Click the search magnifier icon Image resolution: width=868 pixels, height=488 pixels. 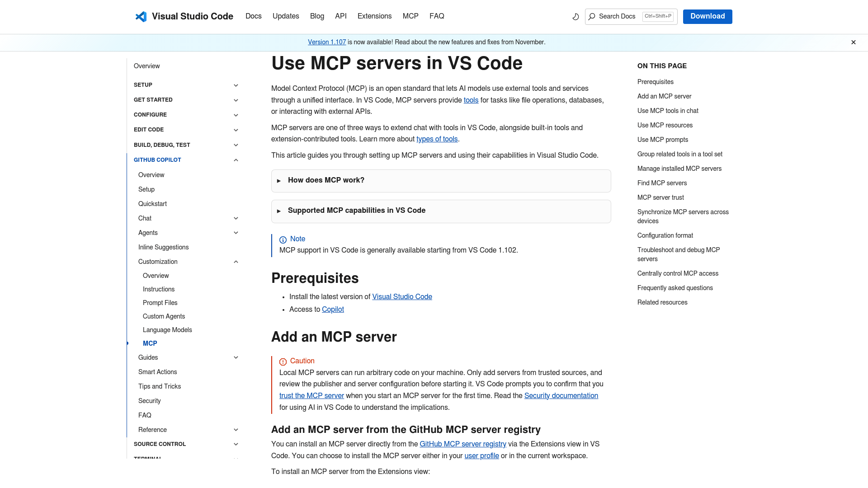tap(592, 17)
